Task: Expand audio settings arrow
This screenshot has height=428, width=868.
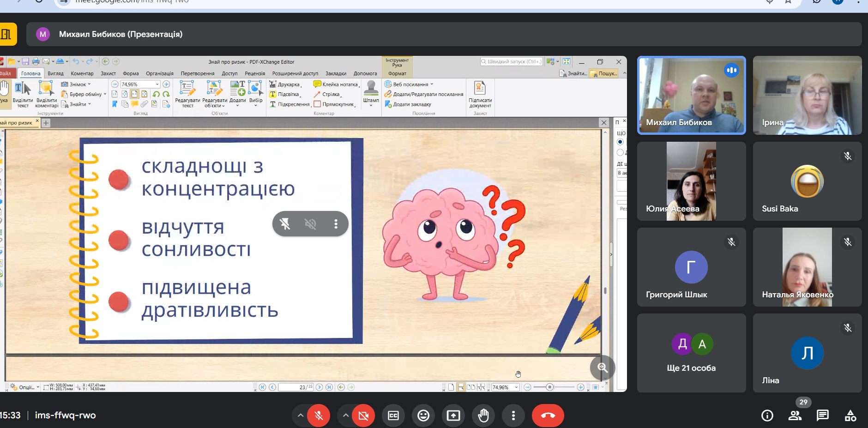Action: click(300, 416)
